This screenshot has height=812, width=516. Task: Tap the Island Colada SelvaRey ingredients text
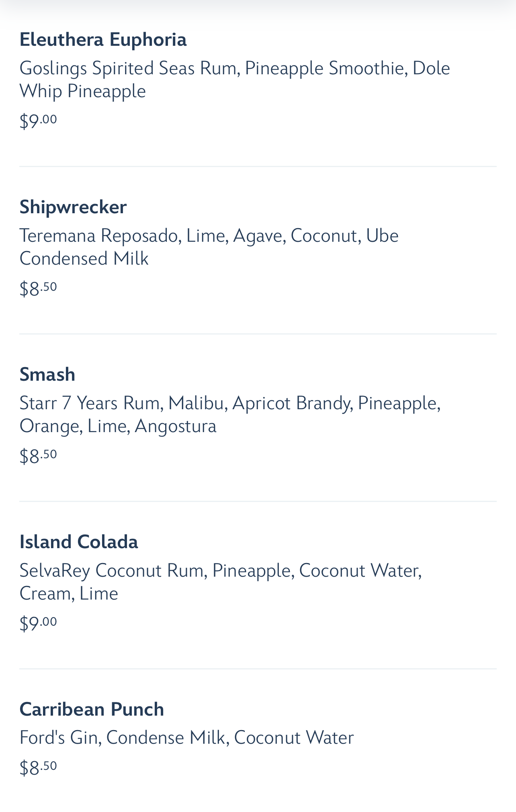pyautogui.click(x=220, y=582)
